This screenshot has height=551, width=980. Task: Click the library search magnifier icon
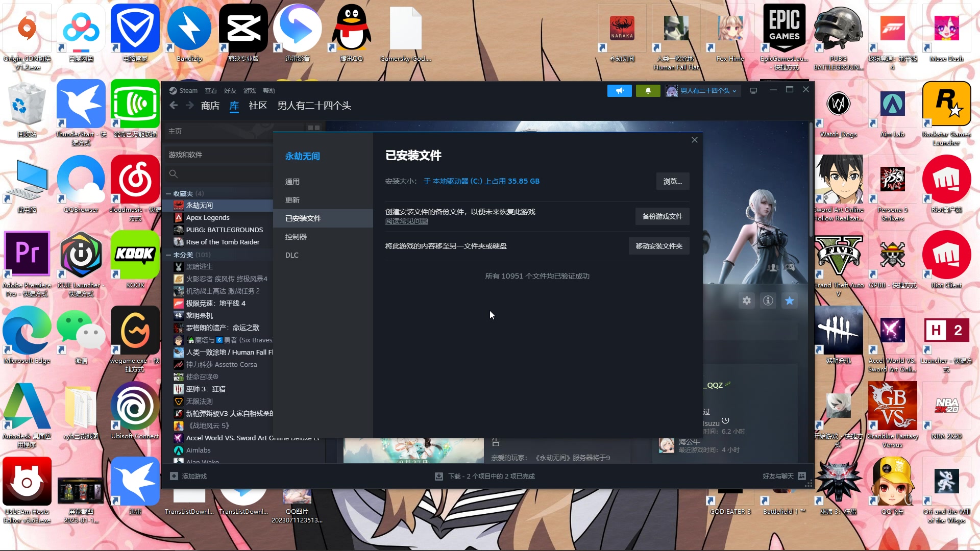pyautogui.click(x=174, y=174)
